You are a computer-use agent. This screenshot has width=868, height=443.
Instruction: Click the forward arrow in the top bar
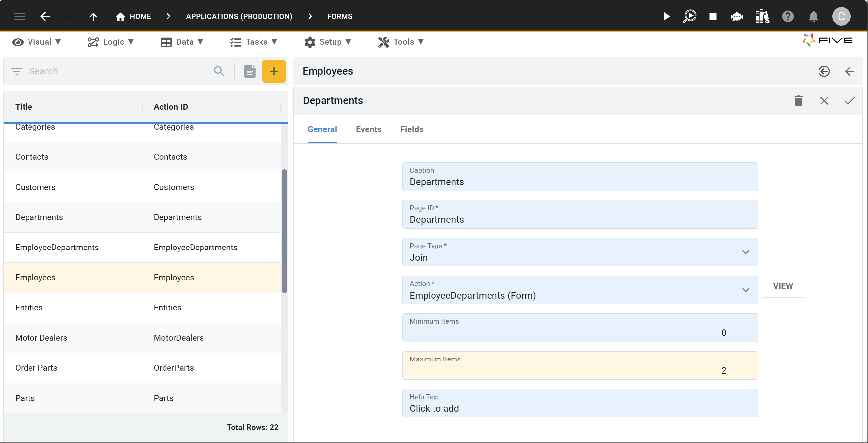(68, 16)
